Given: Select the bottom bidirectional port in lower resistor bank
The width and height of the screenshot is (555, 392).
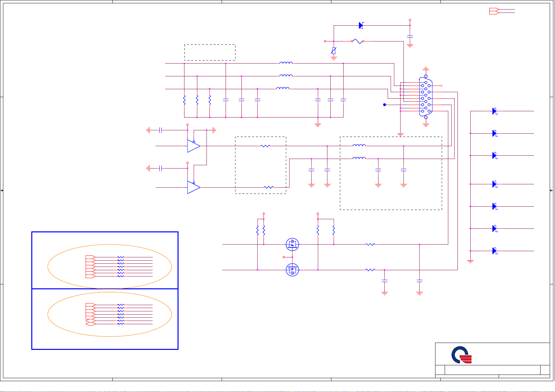Looking at the screenshot, I should pyautogui.click(x=91, y=324).
